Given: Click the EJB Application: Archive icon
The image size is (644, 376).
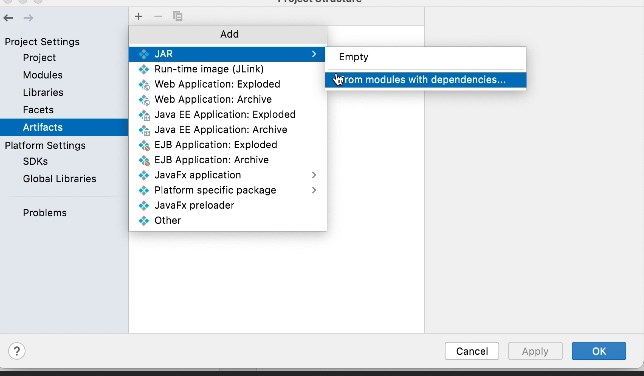Looking at the screenshot, I should coord(144,160).
